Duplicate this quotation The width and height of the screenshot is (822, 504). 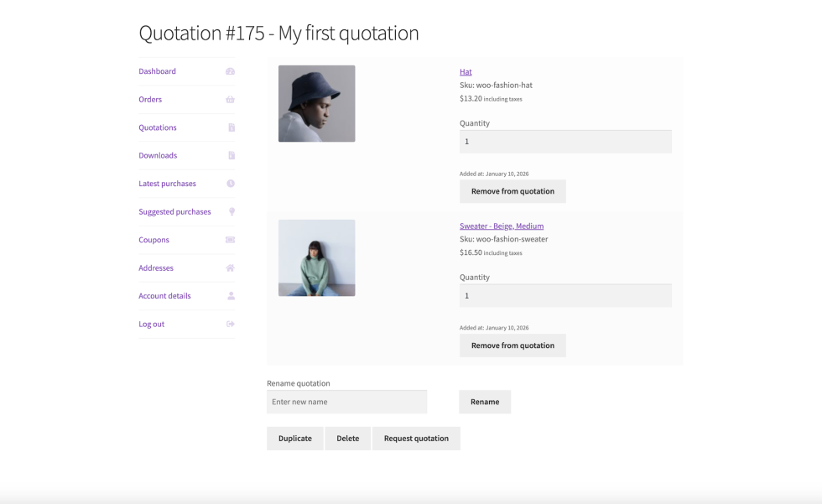pyautogui.click(x=294, y=439)
